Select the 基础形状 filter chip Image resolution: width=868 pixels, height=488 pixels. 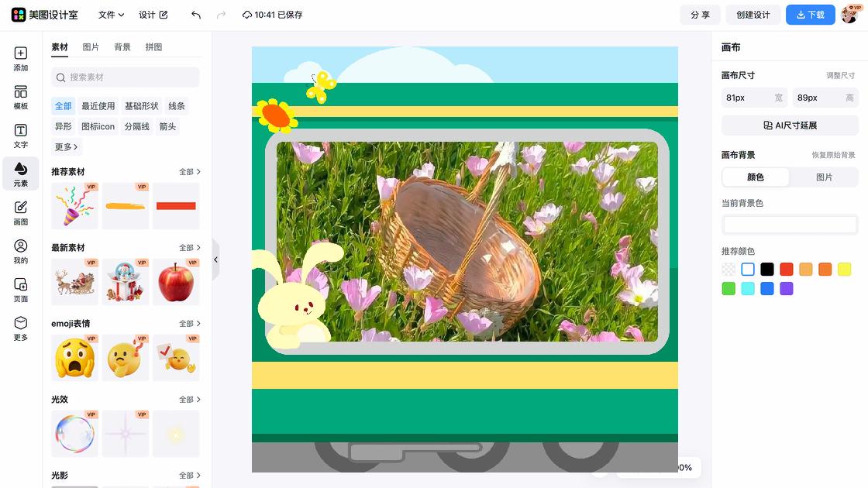click(142, 106)
